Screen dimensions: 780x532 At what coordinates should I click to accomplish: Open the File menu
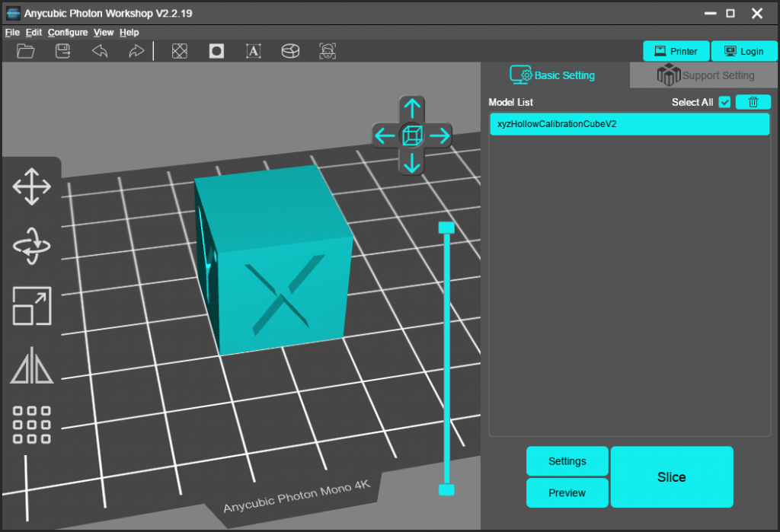[x=12, y=32]
